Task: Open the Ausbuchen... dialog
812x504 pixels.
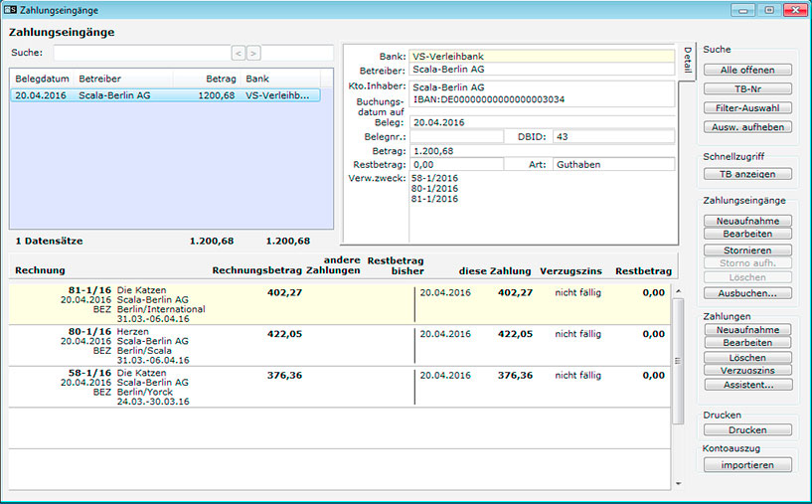Action: click(747, 293)
